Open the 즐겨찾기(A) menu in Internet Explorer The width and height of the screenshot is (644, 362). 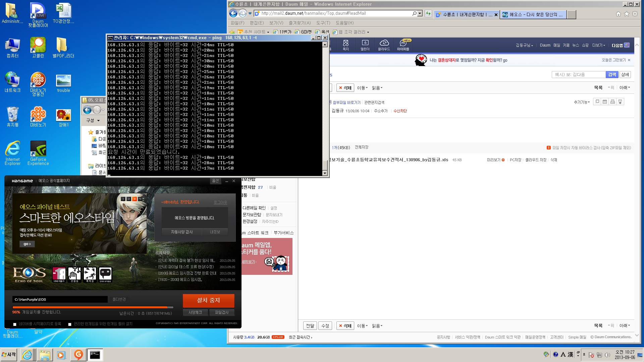coord(300,23)
